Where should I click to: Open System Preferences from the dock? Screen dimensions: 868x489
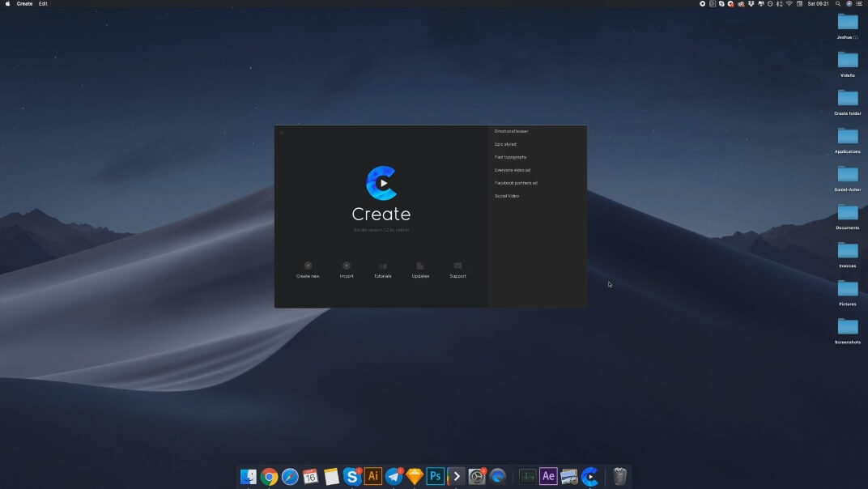[x=477, y=476]
